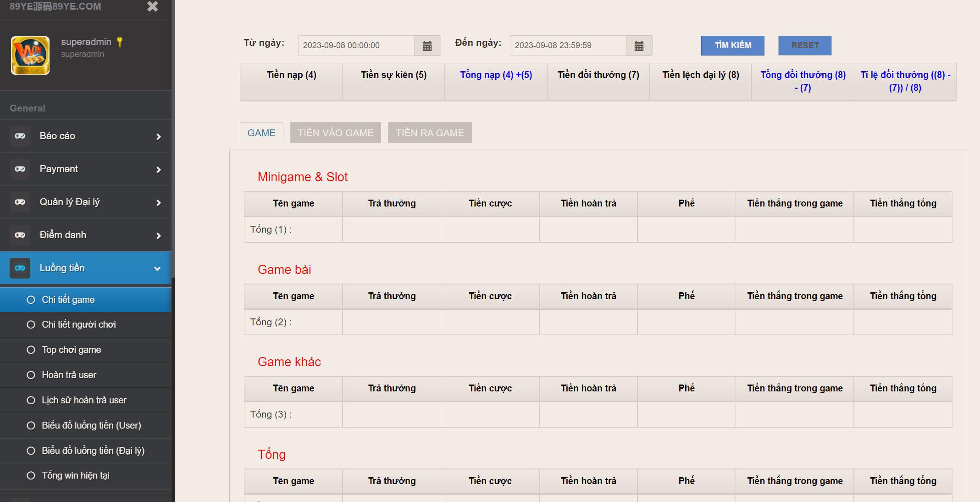
Task: Expand the Payment submenu arrow
Action: point(158,170)
